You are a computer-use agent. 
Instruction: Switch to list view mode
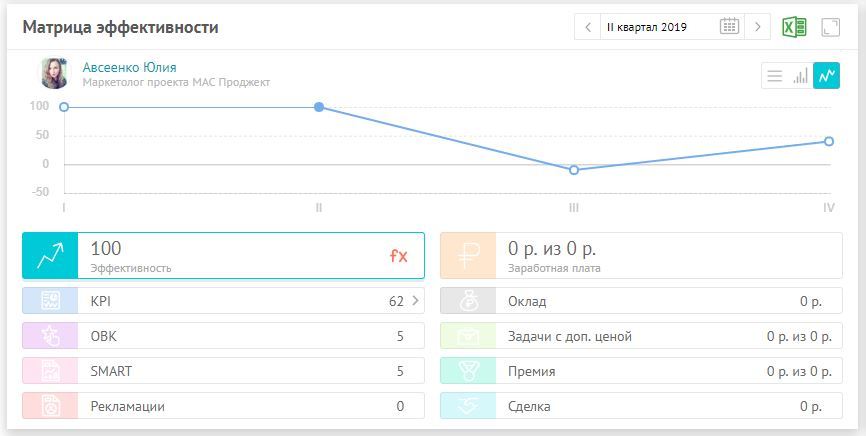[x=774, y=76]
